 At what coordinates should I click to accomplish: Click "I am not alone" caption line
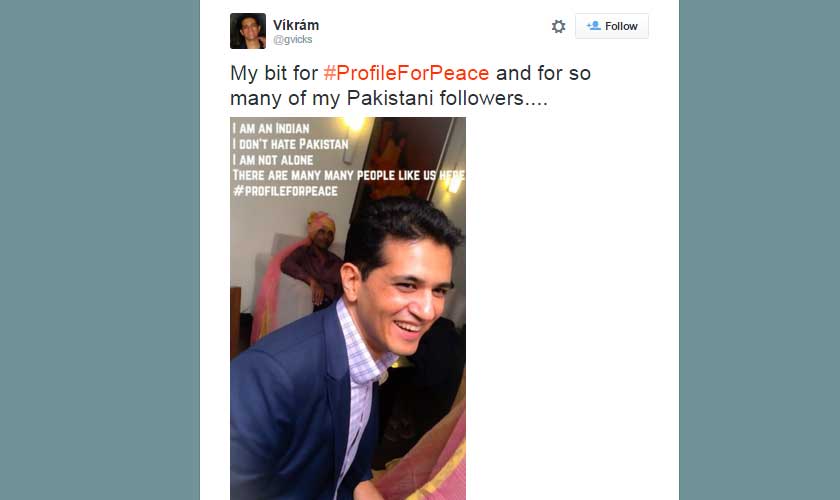[272, 160]
